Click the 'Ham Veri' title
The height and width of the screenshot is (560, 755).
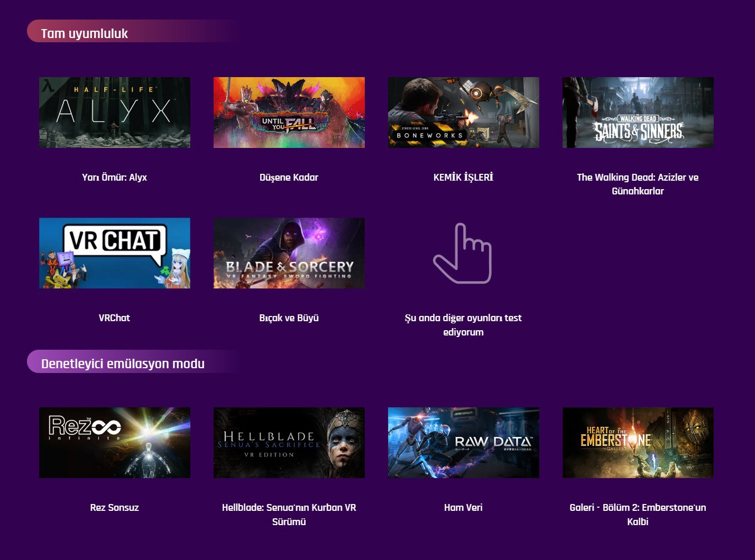pos(464,508)
